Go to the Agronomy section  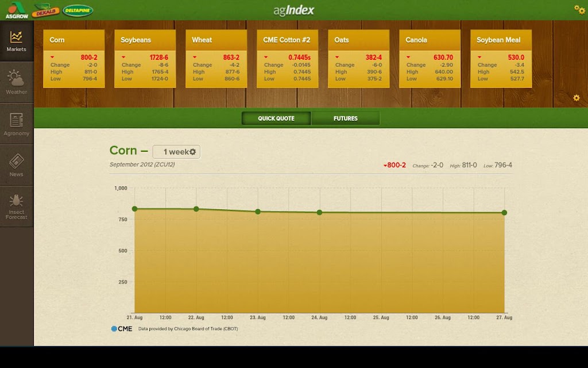(17, 124)
